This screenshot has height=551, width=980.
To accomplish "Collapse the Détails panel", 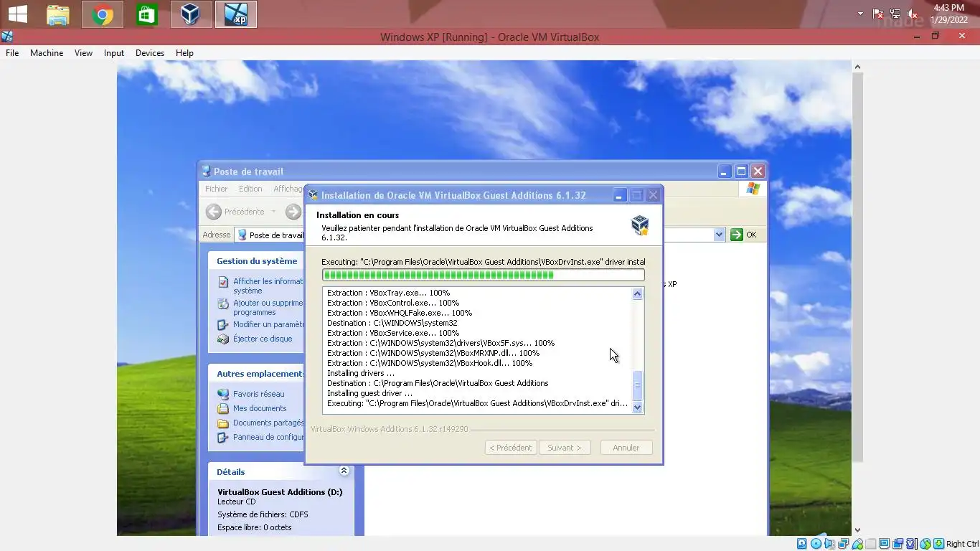I will (x=344, y=471).
